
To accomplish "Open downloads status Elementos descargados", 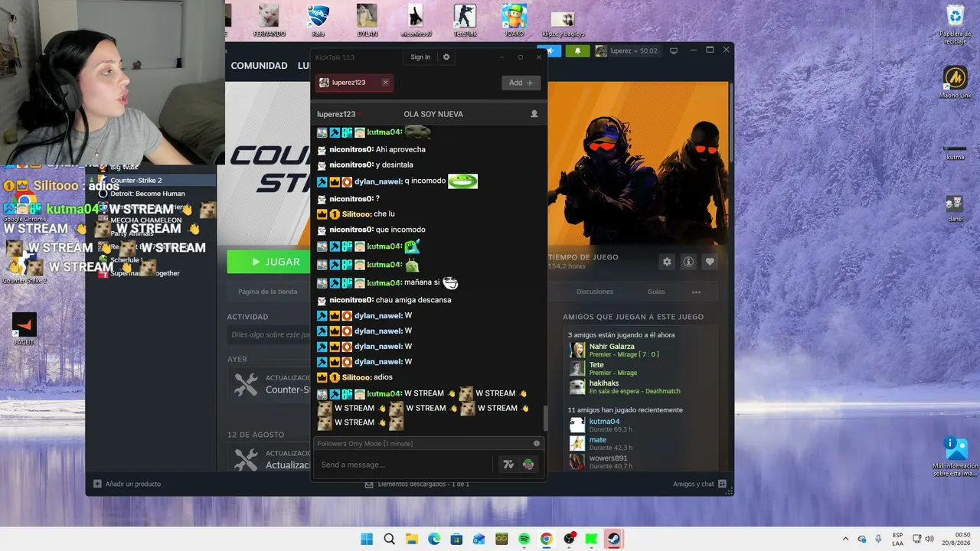I will click(417, 484).
